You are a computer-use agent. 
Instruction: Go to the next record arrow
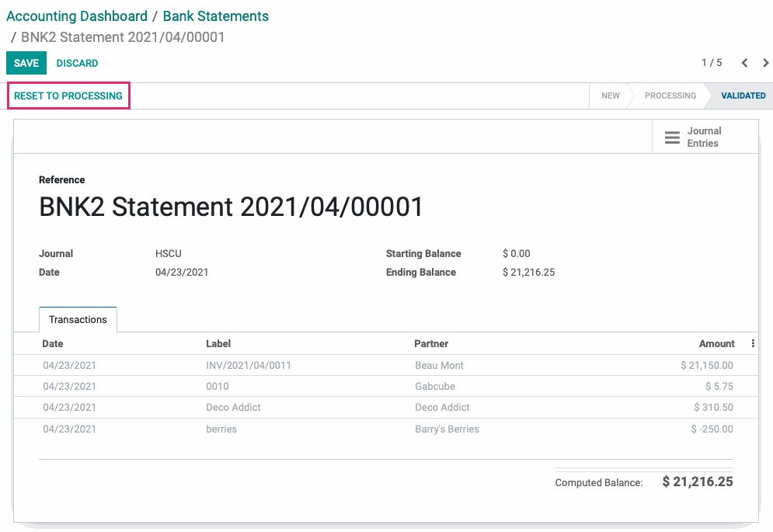pyautogui.click(x=765, y=63)
